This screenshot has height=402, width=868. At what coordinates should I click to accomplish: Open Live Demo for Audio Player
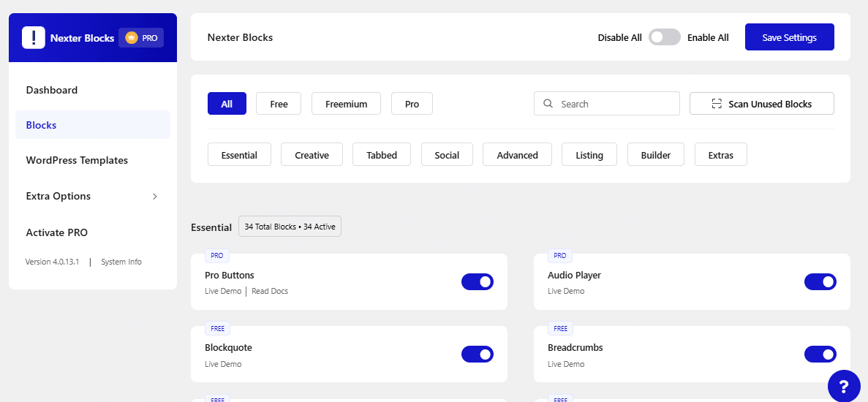click(566, 291)
